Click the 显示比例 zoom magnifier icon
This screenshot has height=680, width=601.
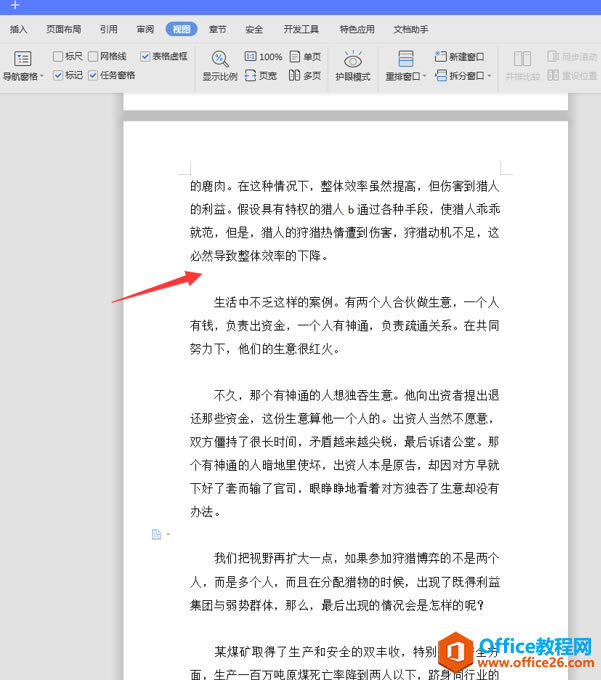pyautogui.click(x=220, y=59)
